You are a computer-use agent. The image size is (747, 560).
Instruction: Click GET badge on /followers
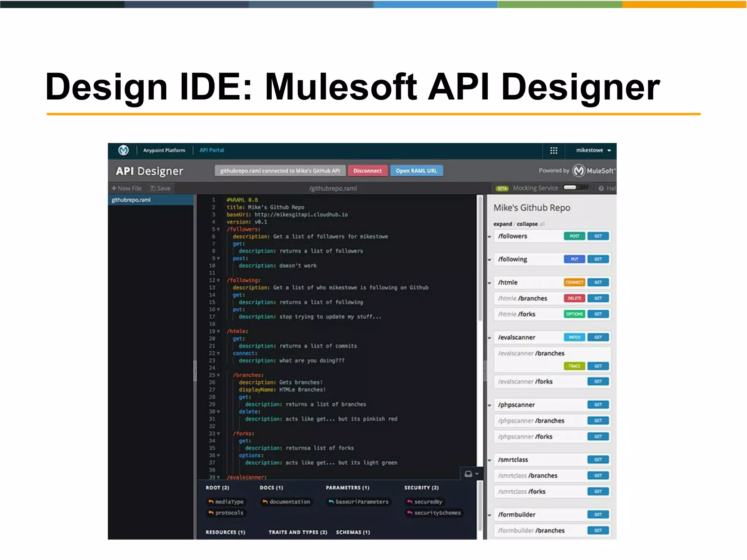598,236
